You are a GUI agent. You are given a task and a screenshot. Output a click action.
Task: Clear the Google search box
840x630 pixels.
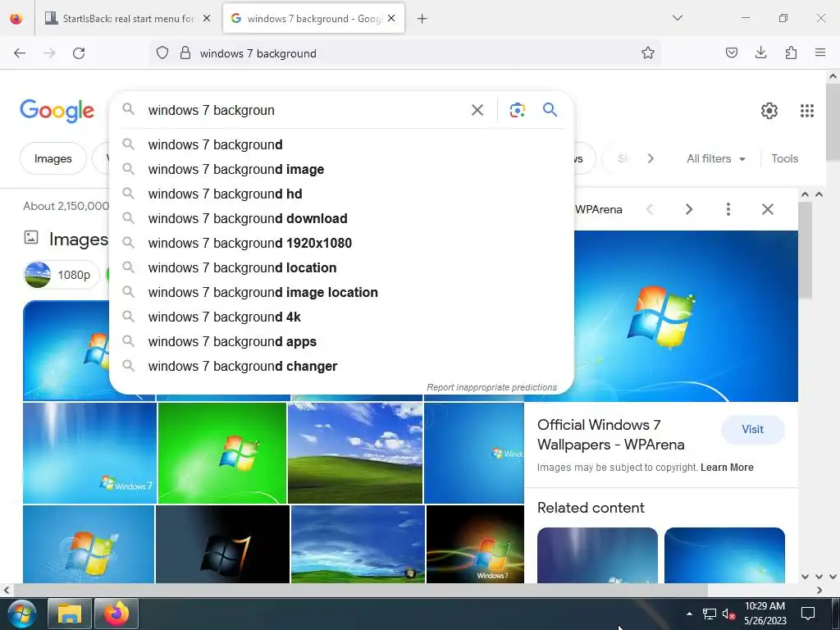pos(477,110)
